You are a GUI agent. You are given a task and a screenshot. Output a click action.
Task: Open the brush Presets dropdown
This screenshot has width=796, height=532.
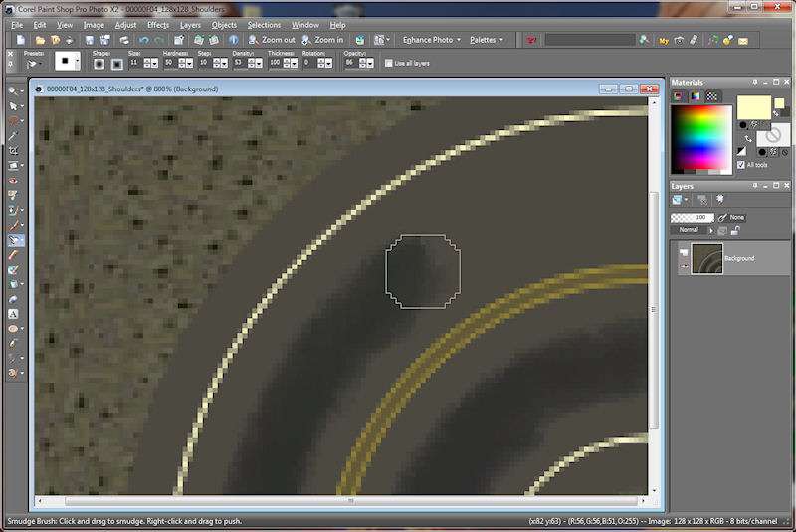[34, 64]
